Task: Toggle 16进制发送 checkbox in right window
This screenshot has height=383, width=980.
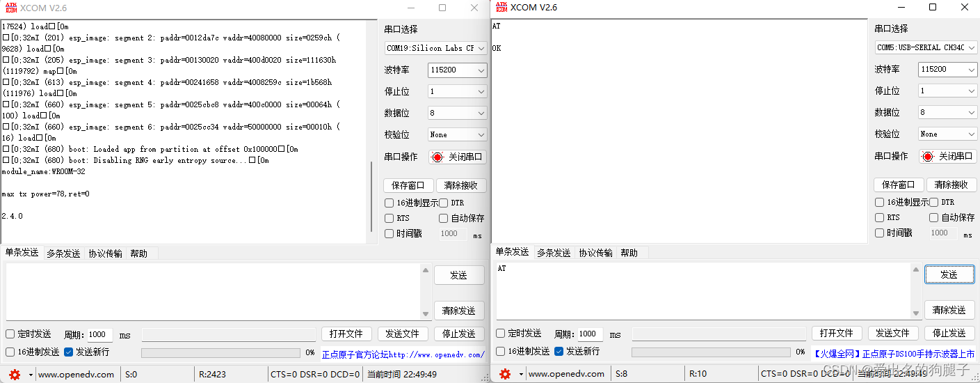Action: 500,351
